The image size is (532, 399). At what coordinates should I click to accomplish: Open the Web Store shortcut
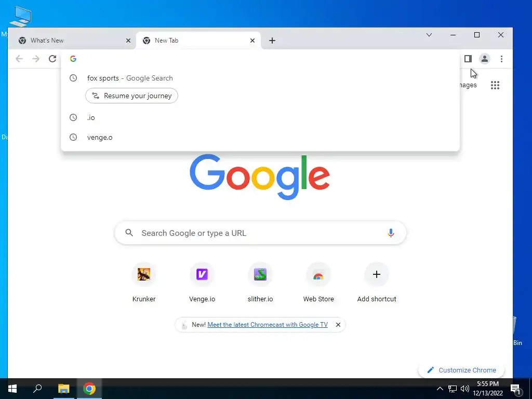[x=318, y=283]
